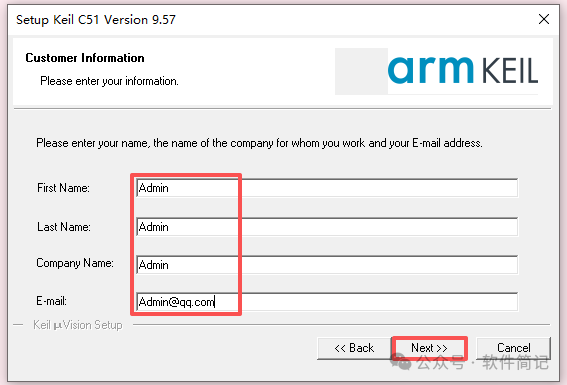Click the Customer Information heading
This screenshot has height=385, width=567.
coord(85,58)
